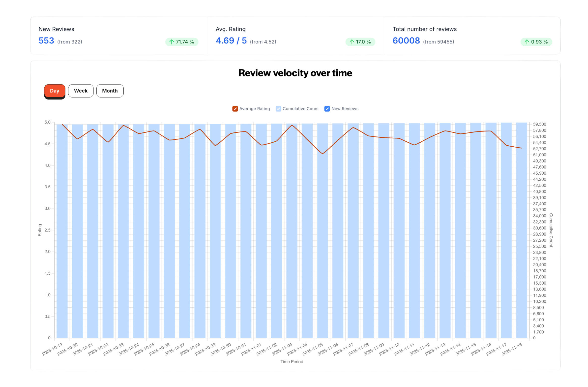Click the 2025-10-19 cumulative bar
Screen dimensions: 588x387
[x=62, y=231]
